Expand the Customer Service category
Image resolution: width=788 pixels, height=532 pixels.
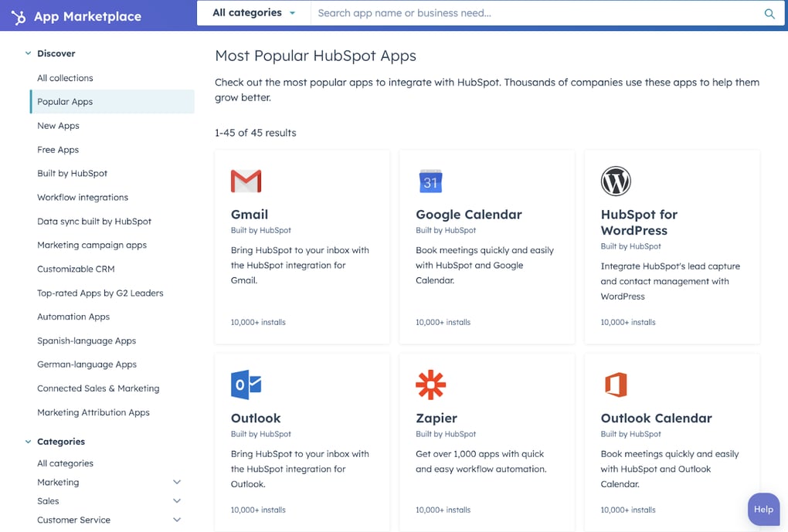pos(176,520)
